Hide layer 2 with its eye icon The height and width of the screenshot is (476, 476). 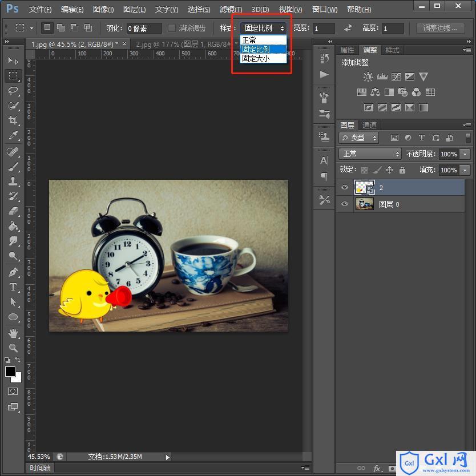345,187
